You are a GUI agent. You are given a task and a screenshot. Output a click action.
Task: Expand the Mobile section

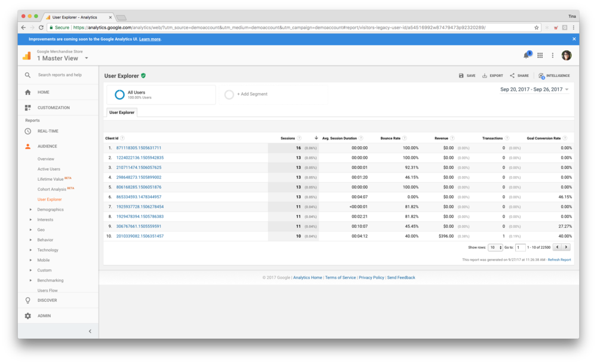pos(31,260)
